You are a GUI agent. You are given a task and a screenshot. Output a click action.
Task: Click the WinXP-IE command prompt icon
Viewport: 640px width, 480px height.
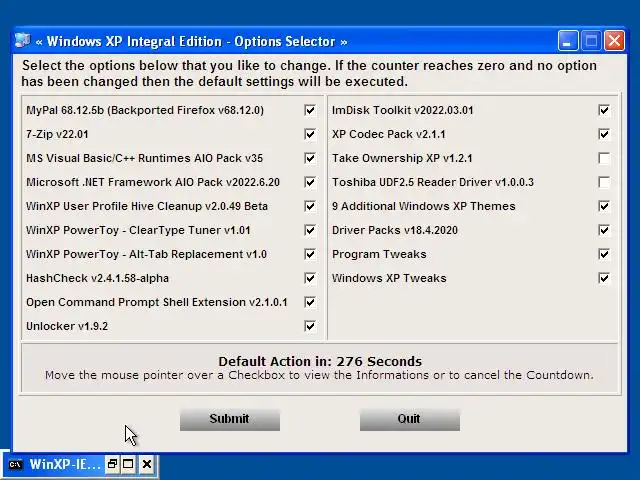click(16, 464)
